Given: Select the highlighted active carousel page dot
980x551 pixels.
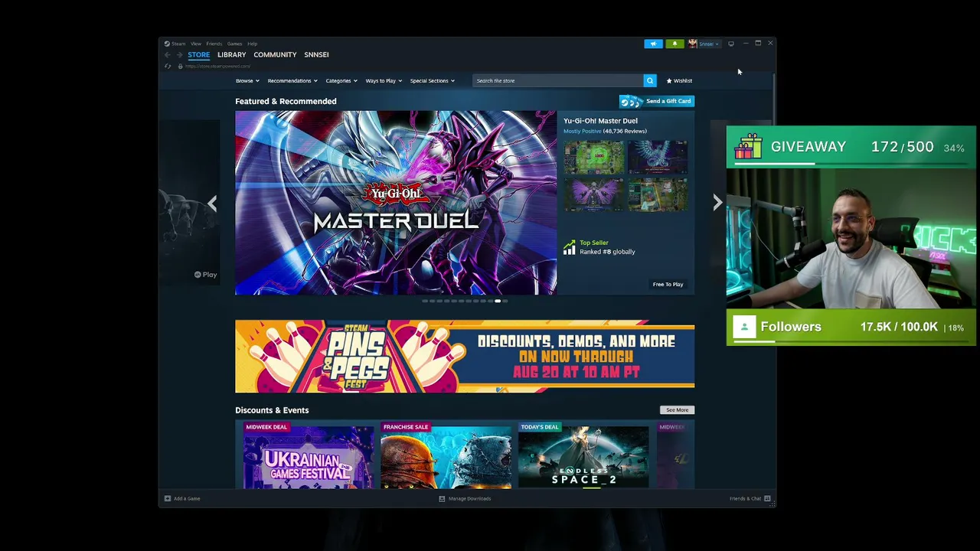Looking at the screenshot, I should [498, 301].
